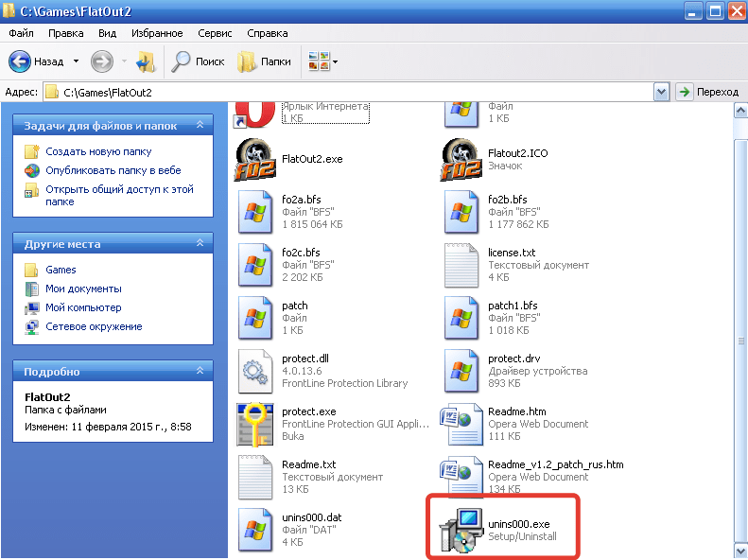Click the vertical scrollbar thumb
The width and height of the screenshot is (748, 560).
740,341
